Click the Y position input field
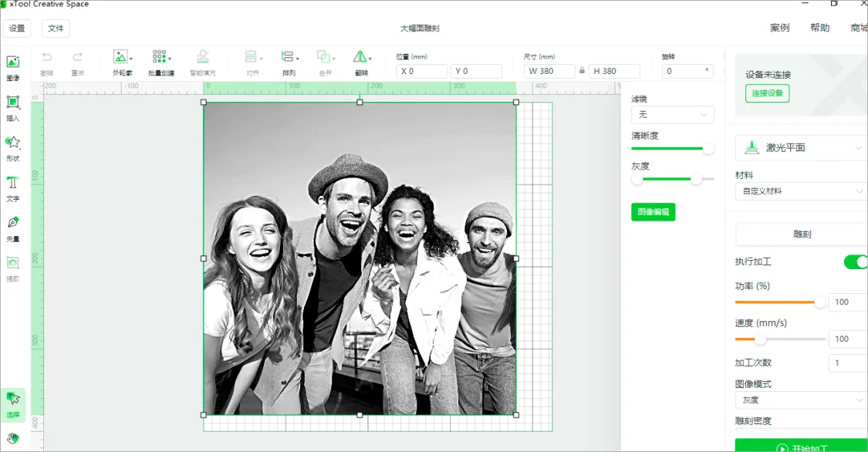The height and width of the screenshot is (452, 868). click(x=476, y=71)
